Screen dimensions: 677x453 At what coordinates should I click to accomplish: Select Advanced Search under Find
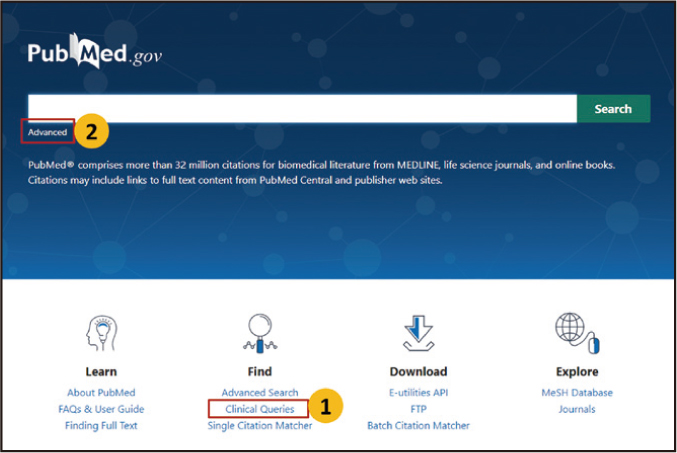[x=259, y=393]
